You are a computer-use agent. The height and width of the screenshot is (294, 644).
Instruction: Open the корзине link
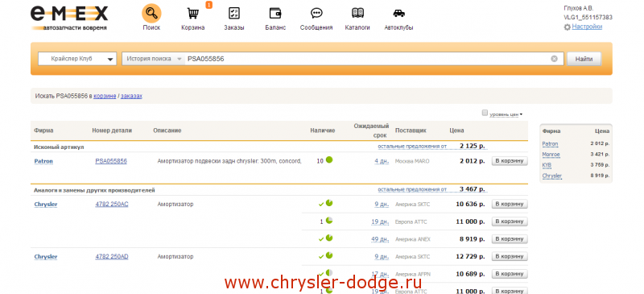pos(105,96)
